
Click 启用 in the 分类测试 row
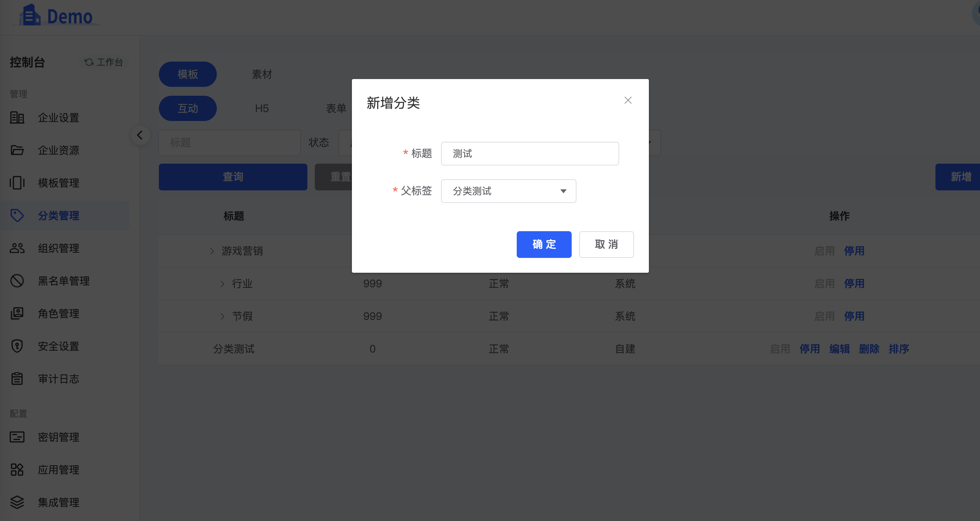coord(780,349)
